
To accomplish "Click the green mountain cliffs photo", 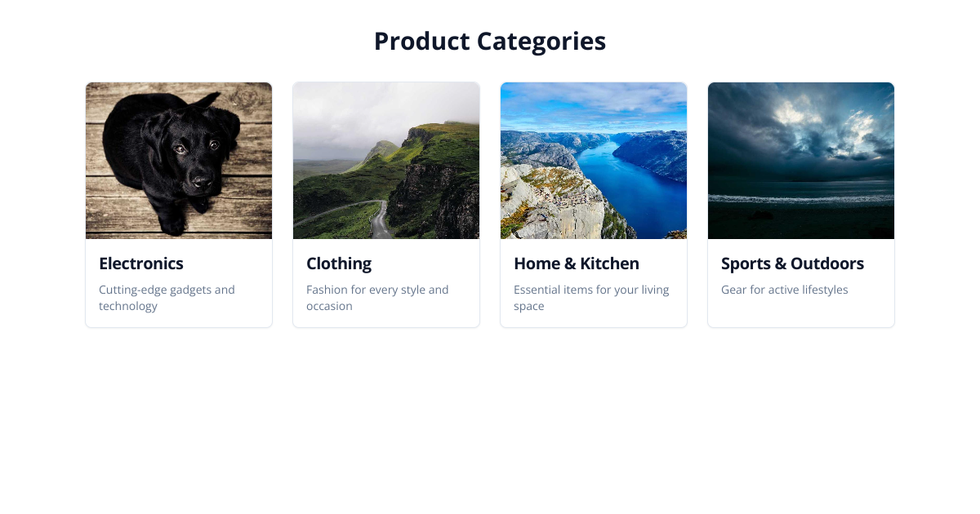I will pos(386,161).
